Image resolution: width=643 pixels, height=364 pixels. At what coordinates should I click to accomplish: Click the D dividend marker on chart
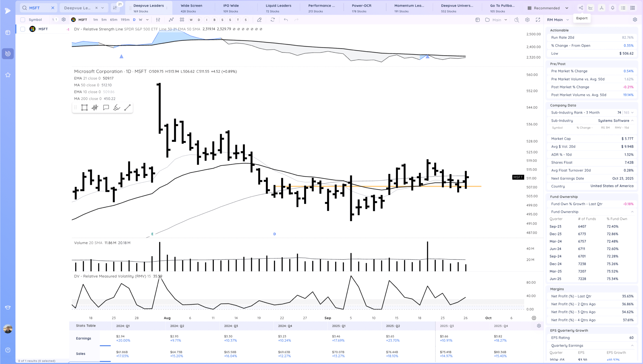[275, 234]
